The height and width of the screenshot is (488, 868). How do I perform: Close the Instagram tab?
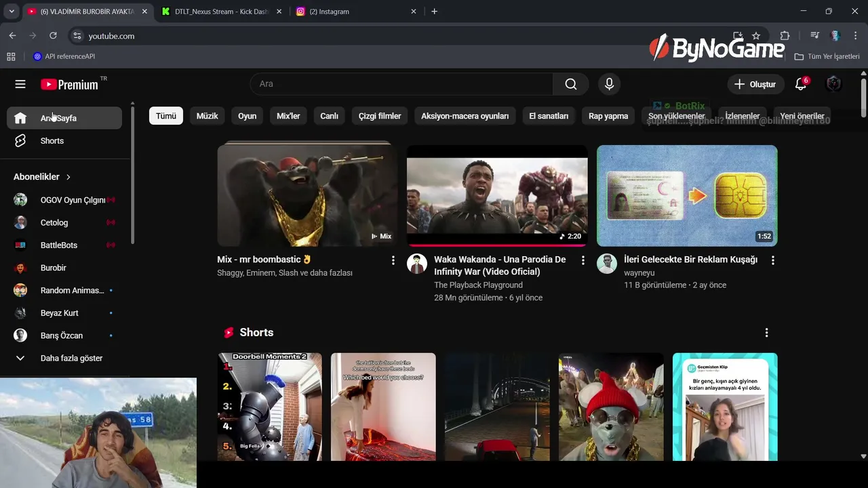point(414,12)
